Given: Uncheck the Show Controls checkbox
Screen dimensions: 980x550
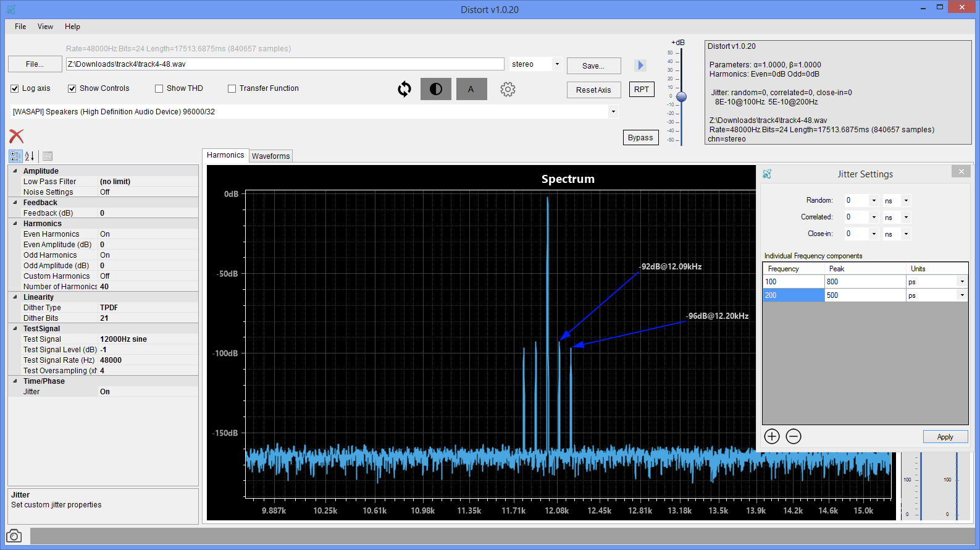Looking at the screenshot, I should [x=72, y=88].
